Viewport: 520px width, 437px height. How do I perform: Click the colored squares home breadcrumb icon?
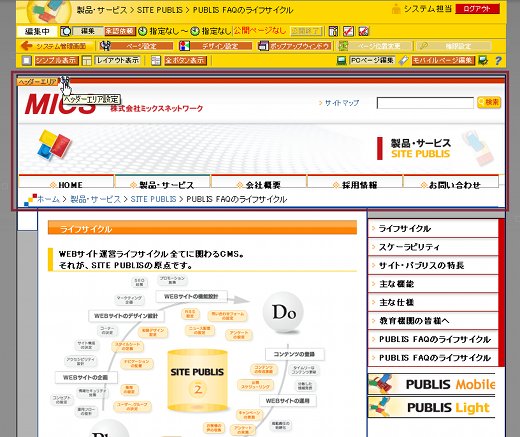pyautogui.click(x=30, y=199)
